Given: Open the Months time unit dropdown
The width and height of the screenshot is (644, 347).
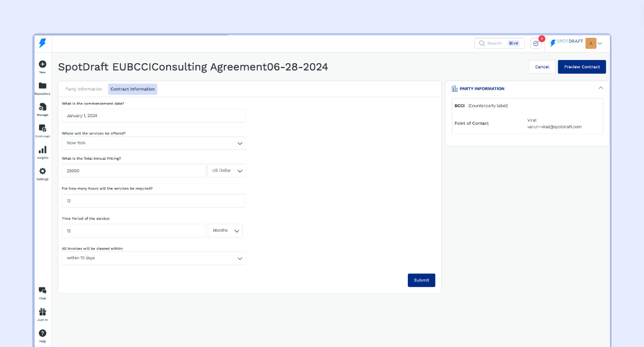Looking at the screenshot, I should [x=225, y=231].
